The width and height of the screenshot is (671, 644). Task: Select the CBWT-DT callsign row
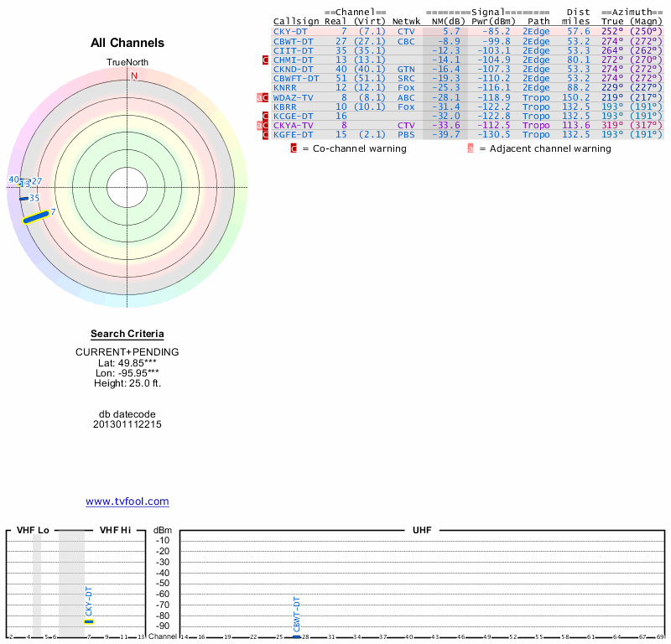coord(294,40)
